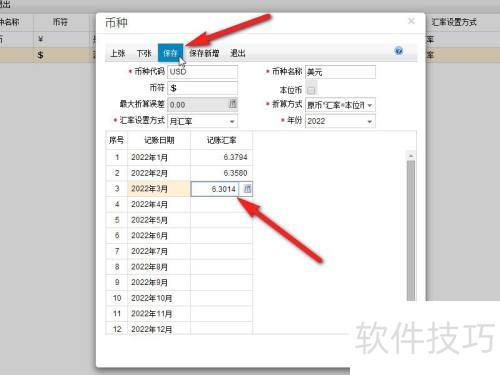Select the 2022年1月 date cell

tap(159, 157)
